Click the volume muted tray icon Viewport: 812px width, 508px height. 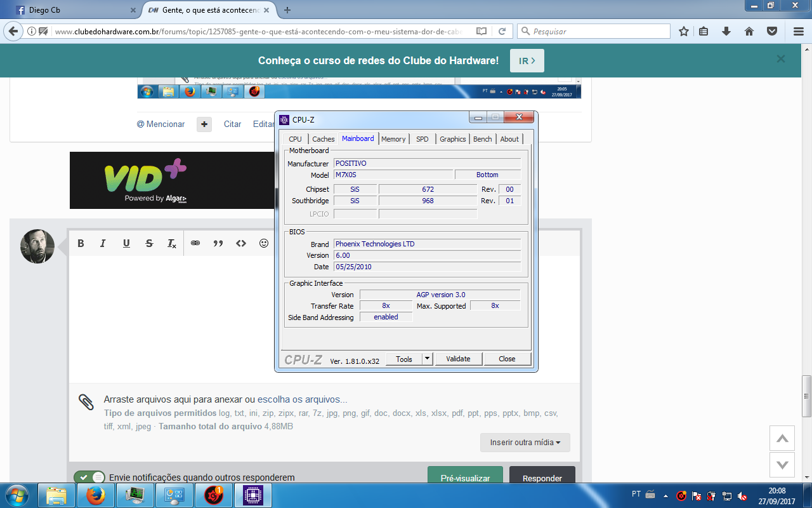(742, 495)
